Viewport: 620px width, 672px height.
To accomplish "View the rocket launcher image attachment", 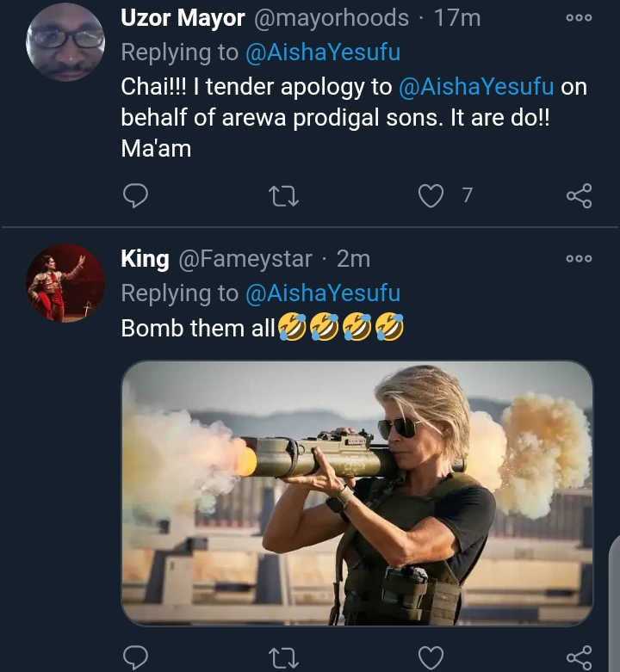I will click(357, 492).
